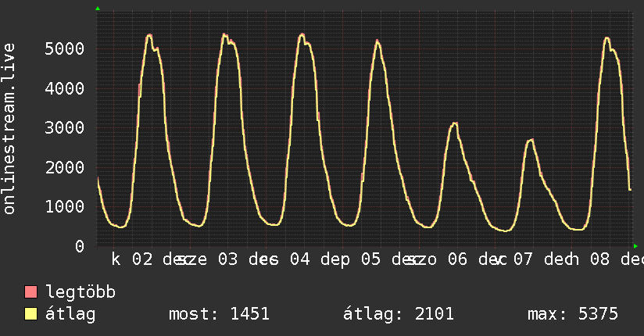Click the 08 date label on x-axis
Image resolution: width=644 pixels, height=336 pixels.
[x=600, y=259]
